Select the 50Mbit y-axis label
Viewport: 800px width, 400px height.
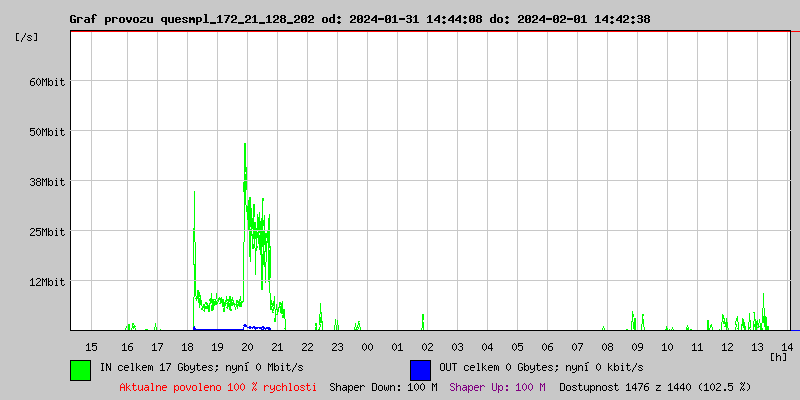pos(46,132)
